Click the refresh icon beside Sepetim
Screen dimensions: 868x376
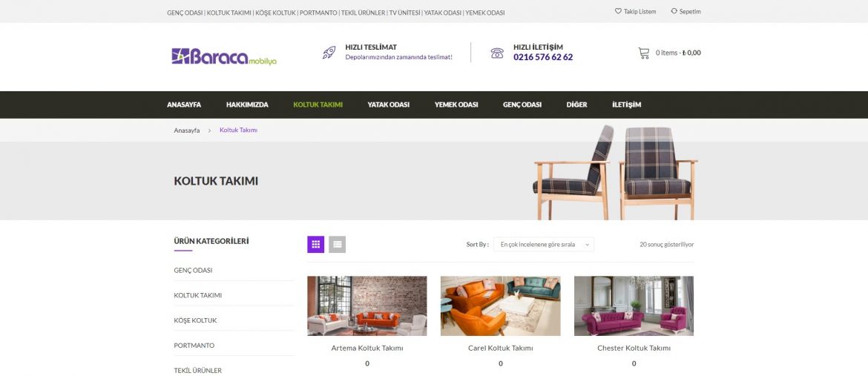674,11
